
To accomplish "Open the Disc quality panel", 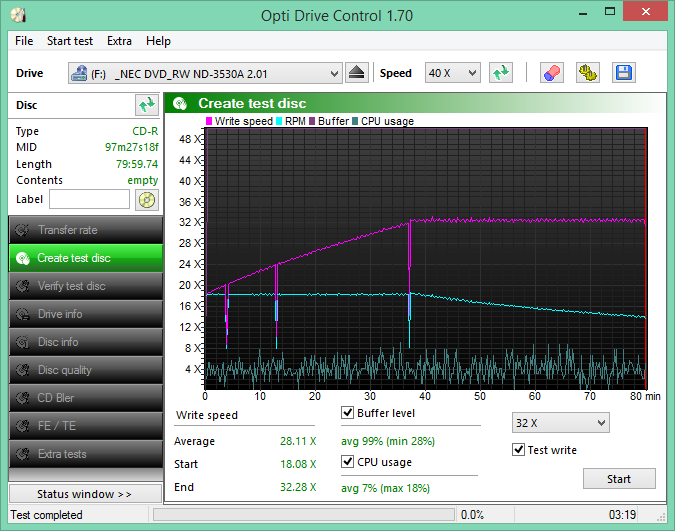I will coord(86,370).
